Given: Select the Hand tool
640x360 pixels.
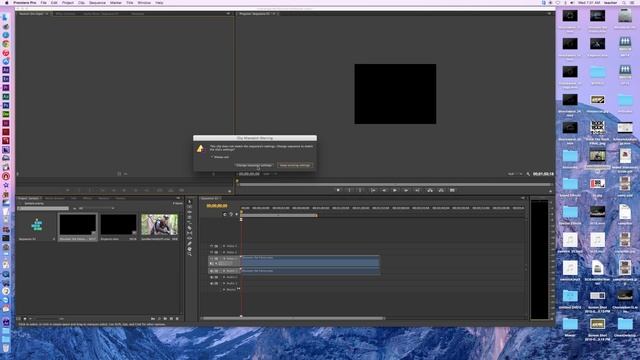Looking at the screenshot, I should pyautogui.click(x=189, y=249).
